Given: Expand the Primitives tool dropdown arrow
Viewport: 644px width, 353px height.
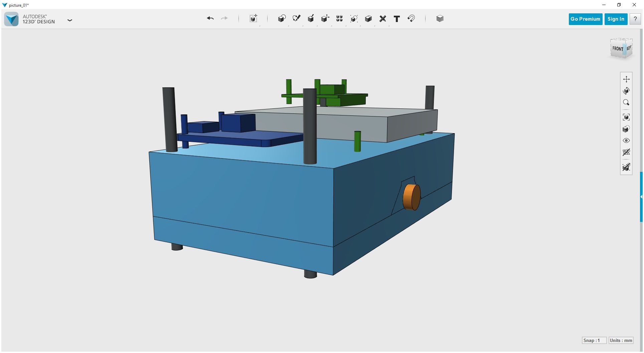Looking at the screenshot, I should pyautogui.click(x=289, y=26).
